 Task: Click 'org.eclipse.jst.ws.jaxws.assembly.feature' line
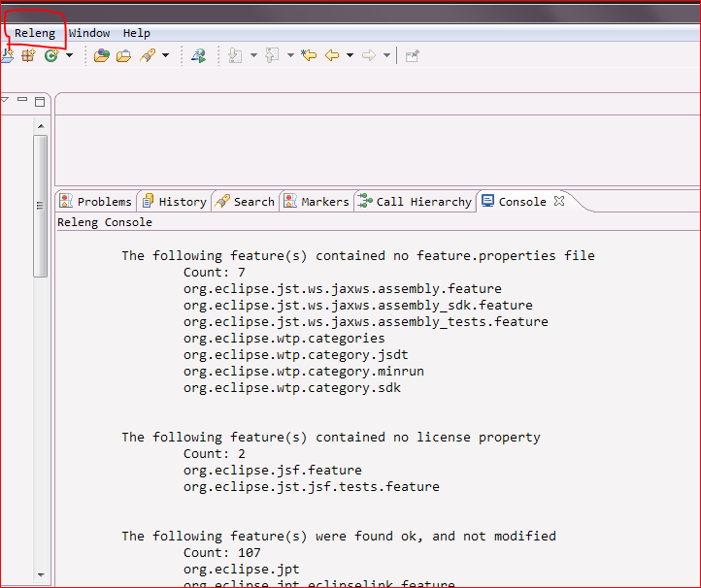[343, 289]
